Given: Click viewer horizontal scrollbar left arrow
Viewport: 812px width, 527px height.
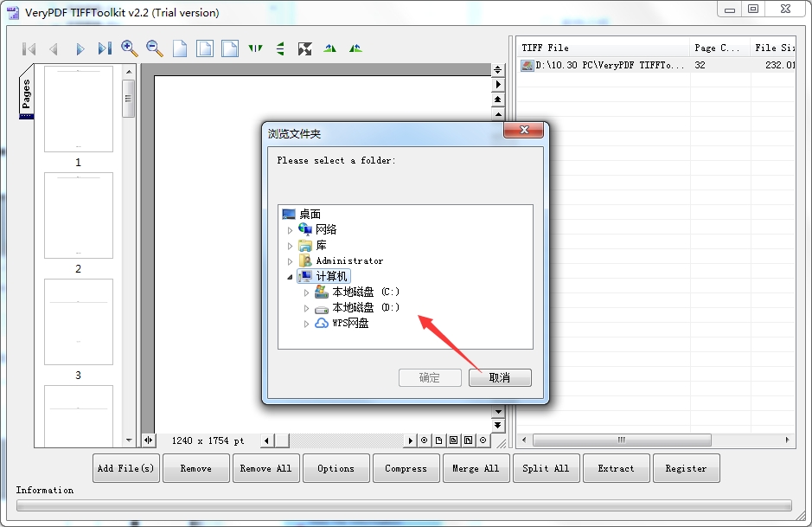Looking at the screenshot, I should pyautogui.click(x=267, y=440).
